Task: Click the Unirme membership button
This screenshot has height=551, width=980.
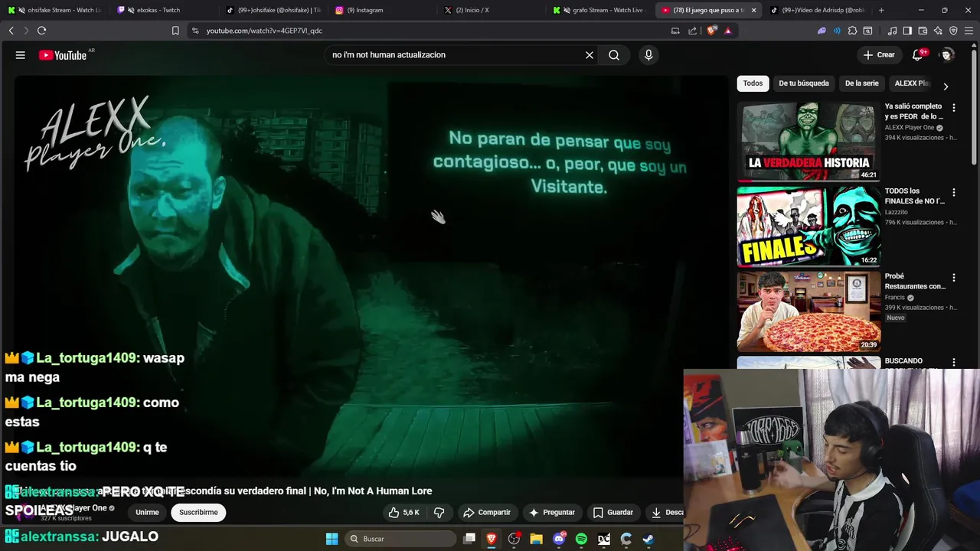Action: tap(147, 513)
